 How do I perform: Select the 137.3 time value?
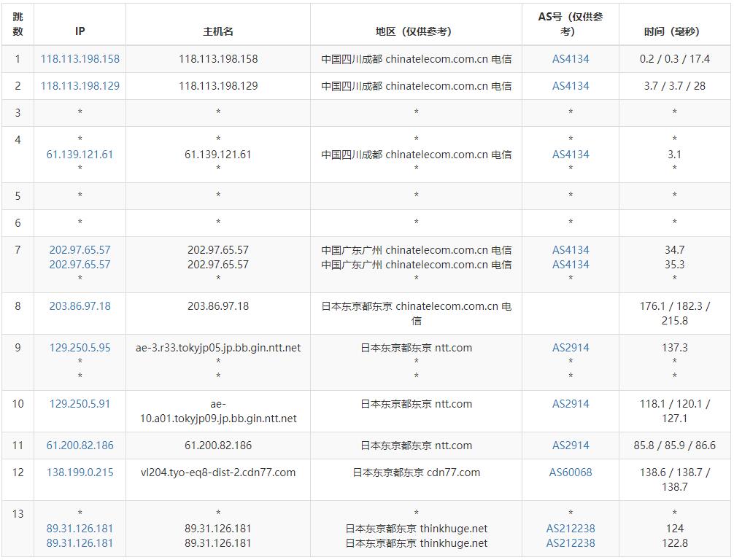coord(675,348)
